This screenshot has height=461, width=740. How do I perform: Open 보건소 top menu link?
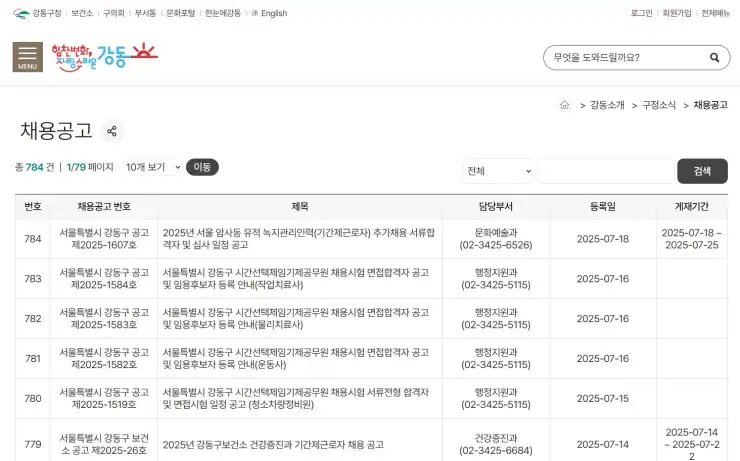point(82,13)
